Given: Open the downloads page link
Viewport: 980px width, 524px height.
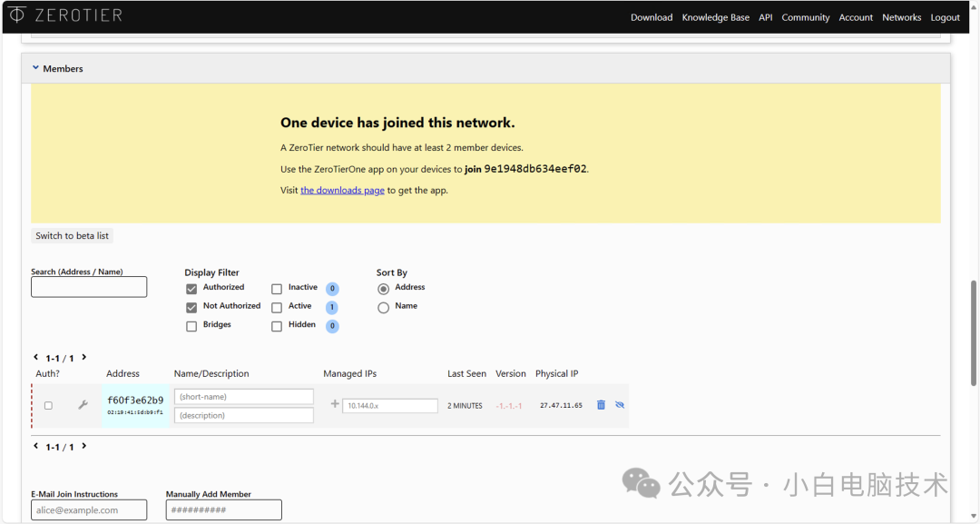Looking at the screenshot, I should (342, 190).
